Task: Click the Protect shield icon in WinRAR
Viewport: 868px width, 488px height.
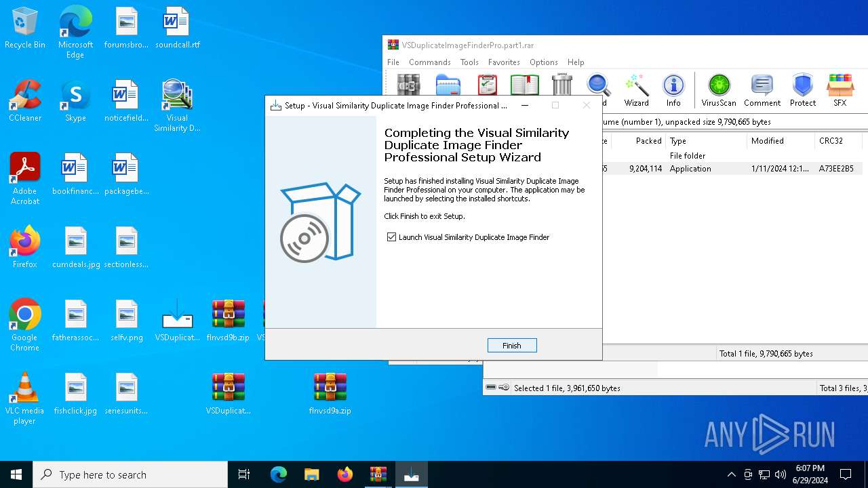Action: 803,90
